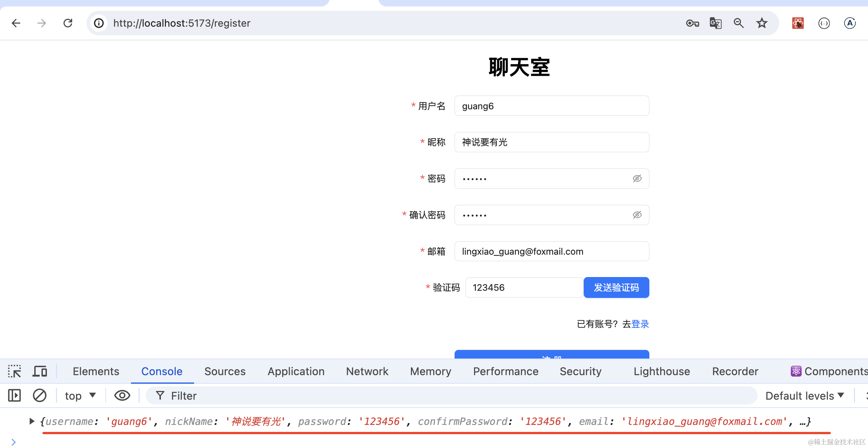
Task: Show password in the 确认密码 field
Action: pos(637,215)
